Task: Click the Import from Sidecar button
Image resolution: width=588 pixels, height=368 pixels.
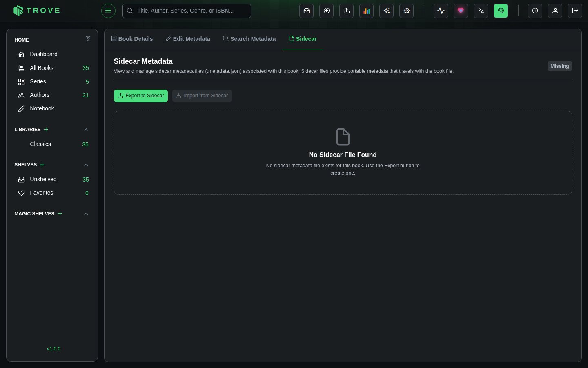Action: pos(202,96)
